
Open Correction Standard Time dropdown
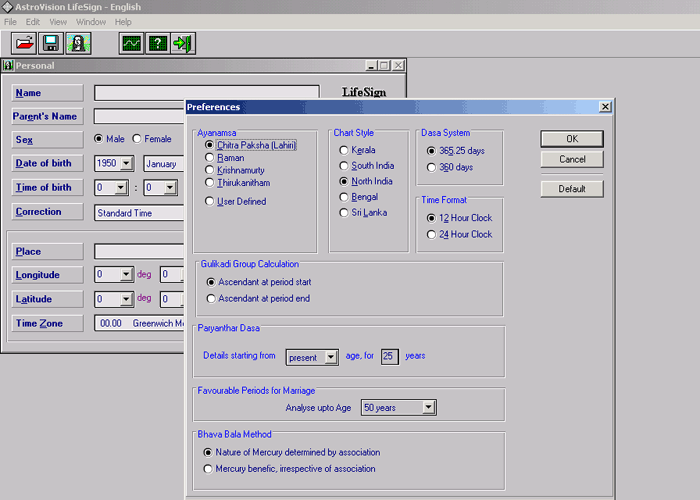(139, 213)
